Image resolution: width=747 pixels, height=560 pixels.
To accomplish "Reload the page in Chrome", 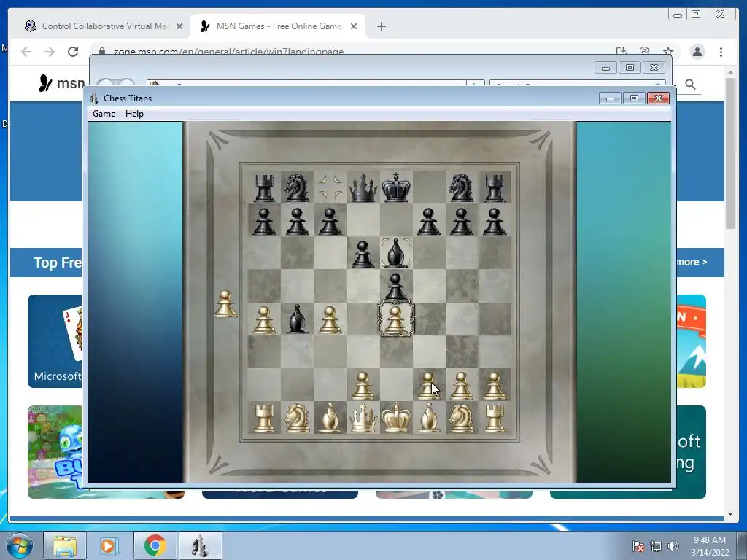I will (73, 52).
